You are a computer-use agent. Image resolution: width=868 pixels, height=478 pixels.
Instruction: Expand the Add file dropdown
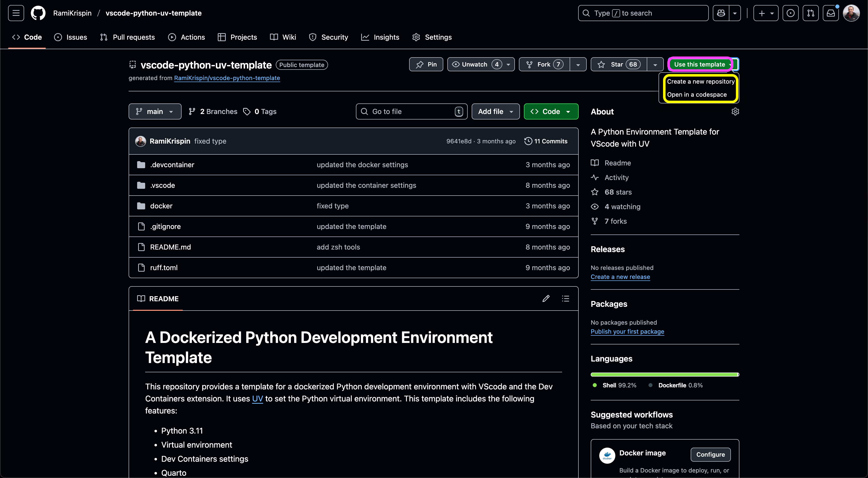coord(495,111)
